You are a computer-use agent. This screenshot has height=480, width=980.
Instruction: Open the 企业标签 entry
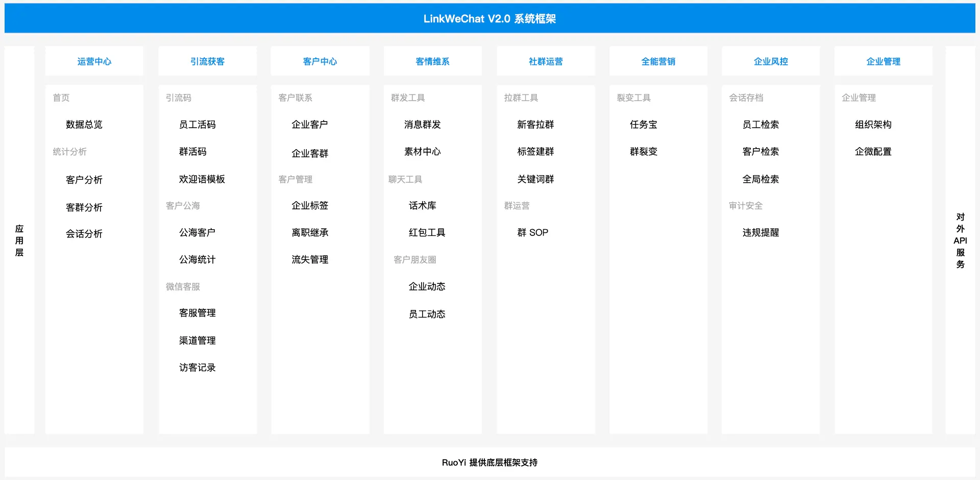point(310,206)
